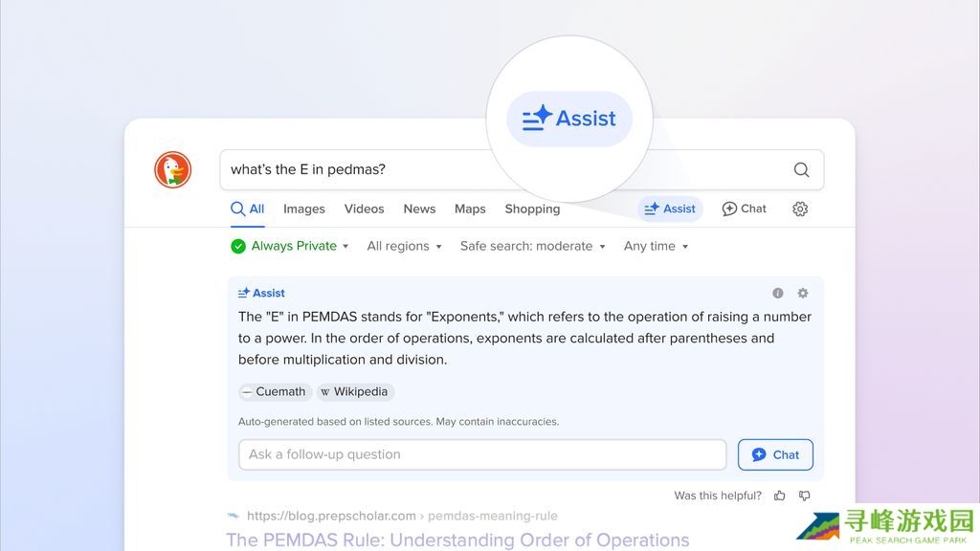The width and height of the screenshot is (980, 551).
Task: Mark the answer as helpful (thumbs up)
Action: click(x=780, y=496)
